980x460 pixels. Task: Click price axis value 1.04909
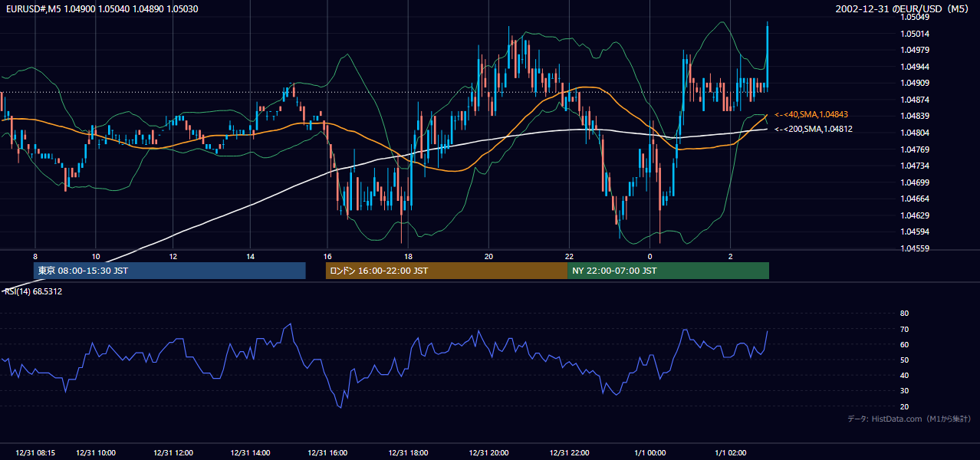pos(916,83)
